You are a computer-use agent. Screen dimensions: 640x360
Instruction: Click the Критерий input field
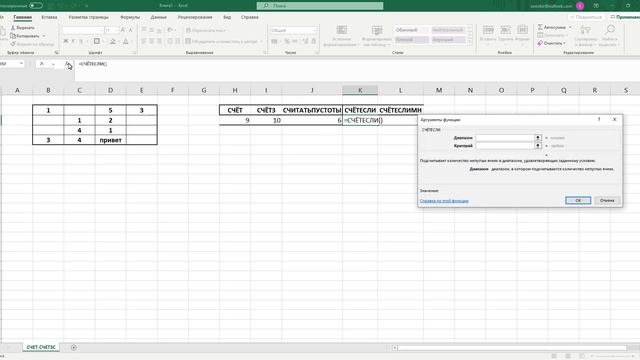(505, 146)
